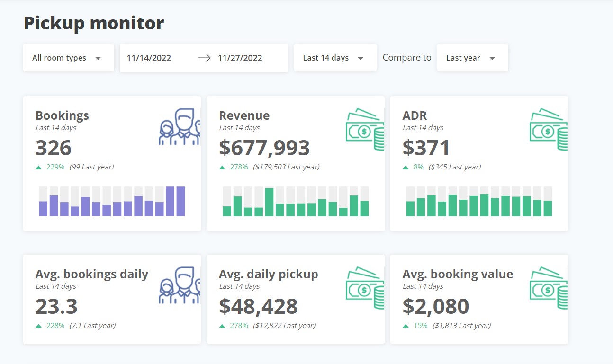Screen dimensions: 613x364
Task: Click the cash icon on Avg. daily pickup card
Action: 365,287
